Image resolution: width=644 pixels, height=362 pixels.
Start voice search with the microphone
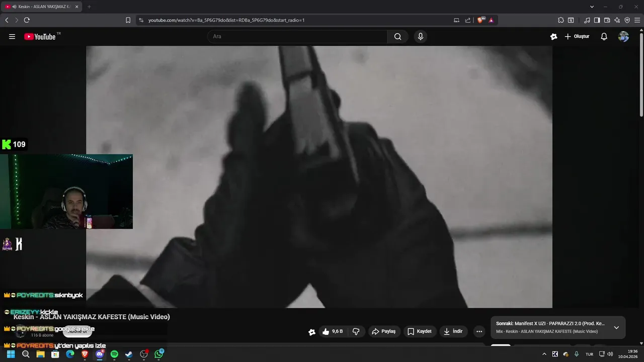point(421,37)
